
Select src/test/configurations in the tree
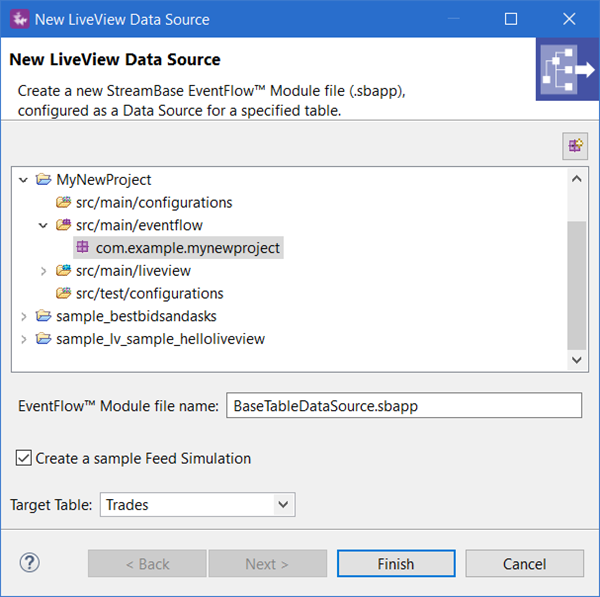(x=149, y=294)
